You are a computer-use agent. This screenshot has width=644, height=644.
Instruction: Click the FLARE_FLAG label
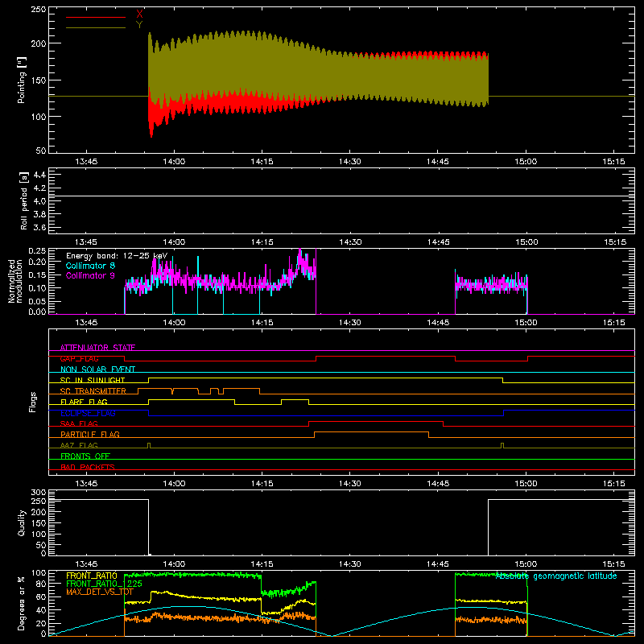pyautogui.click(x=84, y=402)
